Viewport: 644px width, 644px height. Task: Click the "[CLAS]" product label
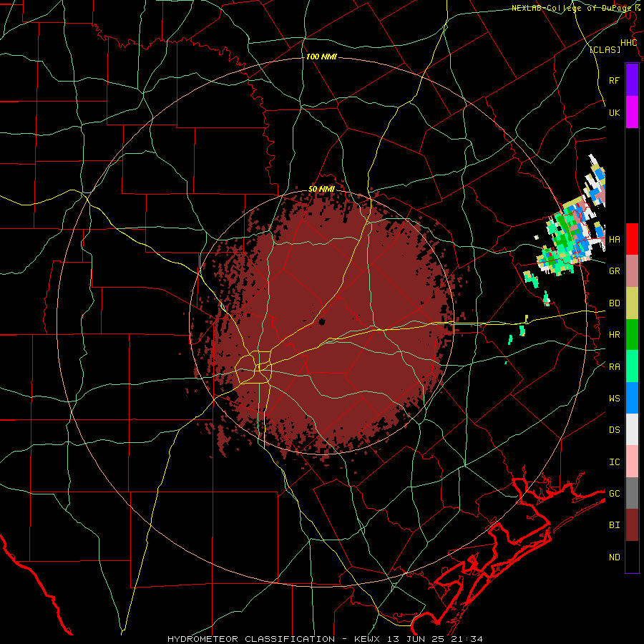tap(605, 49)
